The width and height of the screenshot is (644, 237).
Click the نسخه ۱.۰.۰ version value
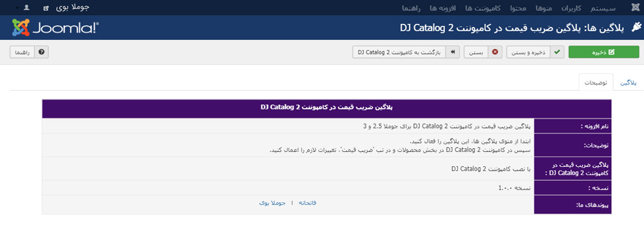[x=515, y=187]
